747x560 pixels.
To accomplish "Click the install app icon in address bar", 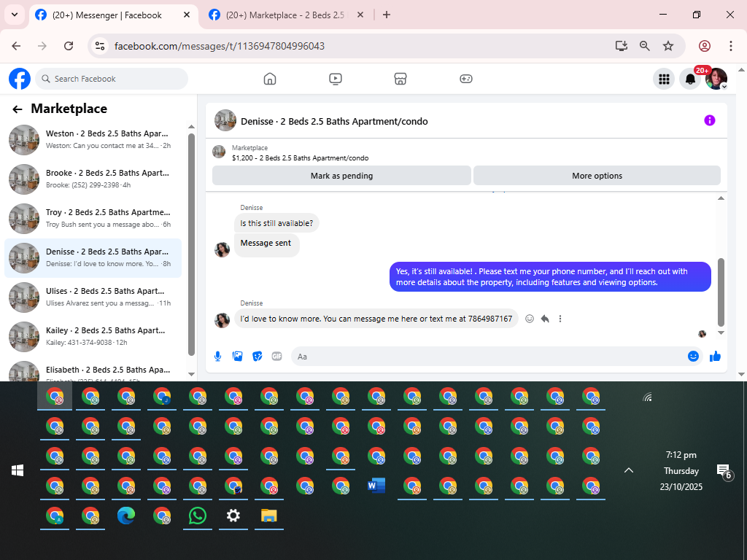I will [621, 46].
